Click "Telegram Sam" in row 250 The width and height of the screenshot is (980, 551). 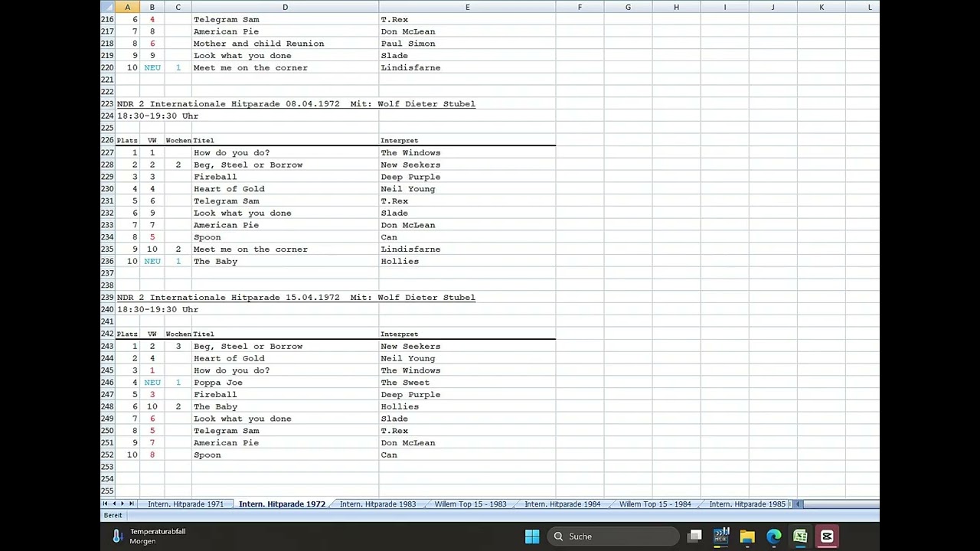point(227,431)
